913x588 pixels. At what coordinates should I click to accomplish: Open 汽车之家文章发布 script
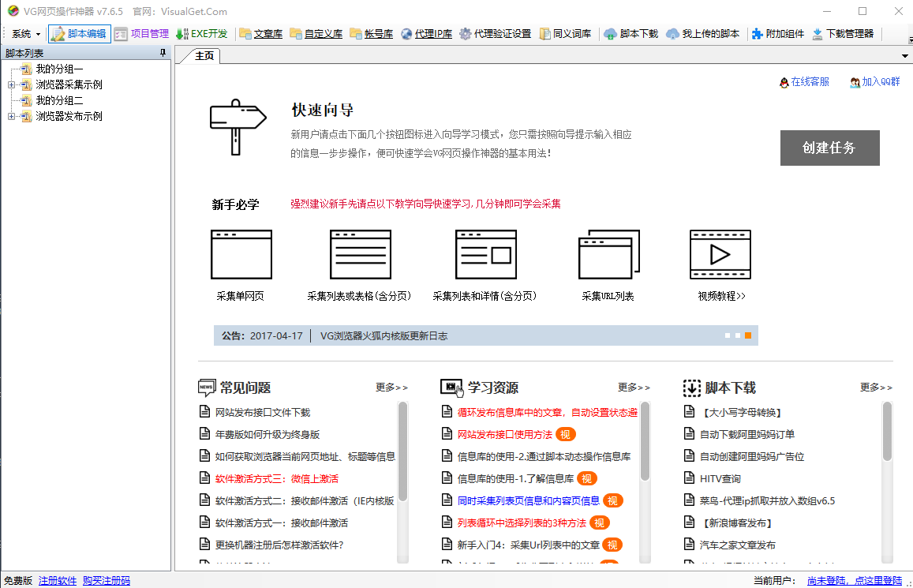[738, 545]
